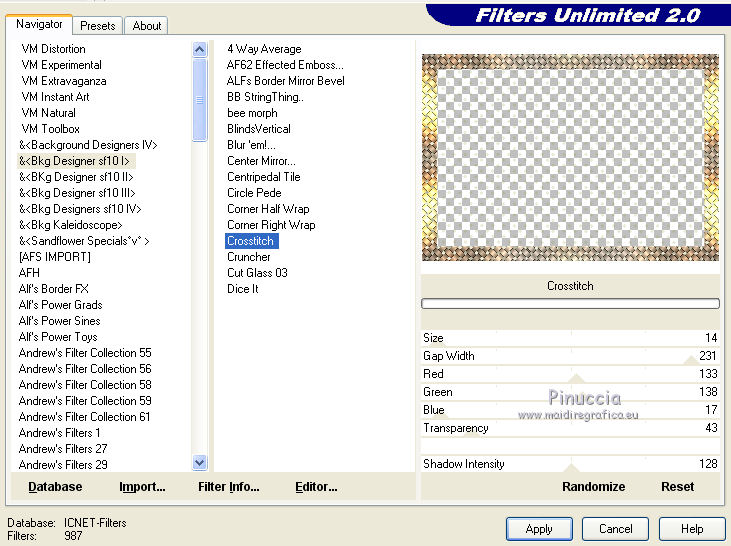Click the Green value slider
The image size is (731, 546).
click(570, 392)
